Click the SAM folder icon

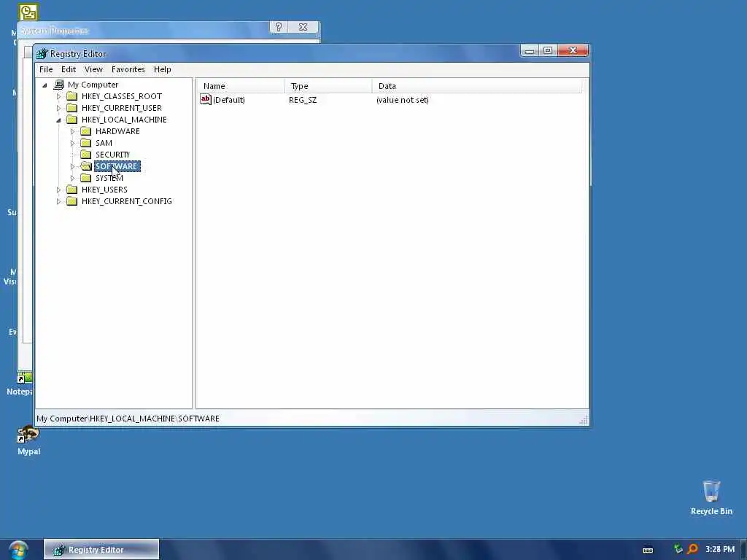pos(86,143)
